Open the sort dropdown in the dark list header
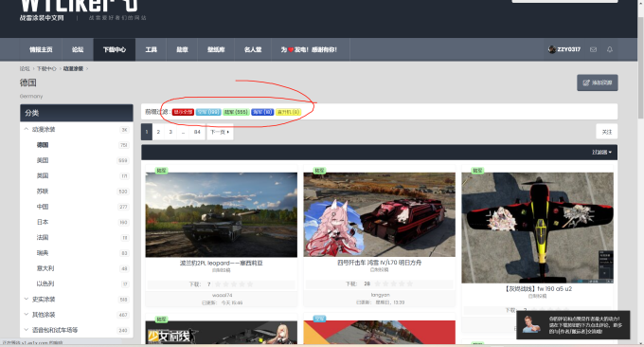The image size is (644, 347). (601, 152)
